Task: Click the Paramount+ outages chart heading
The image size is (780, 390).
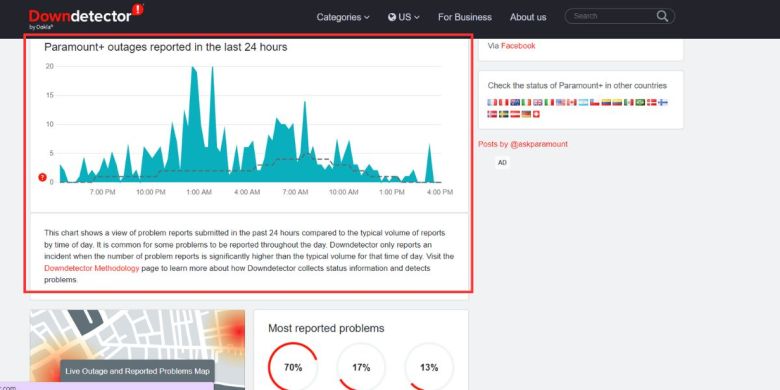Action: (166, 48)
